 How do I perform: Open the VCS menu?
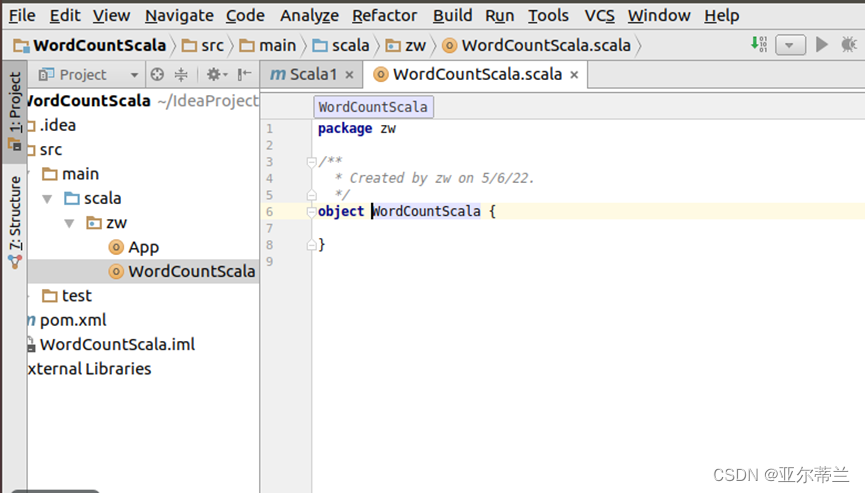pos(600,15)
